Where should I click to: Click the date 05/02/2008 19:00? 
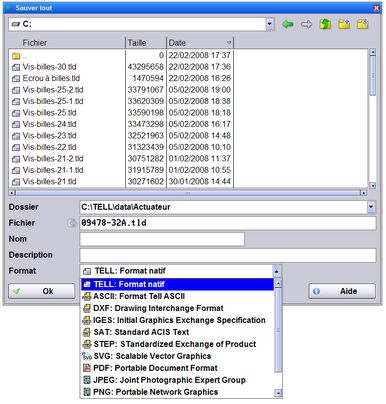tap(200, 90)
